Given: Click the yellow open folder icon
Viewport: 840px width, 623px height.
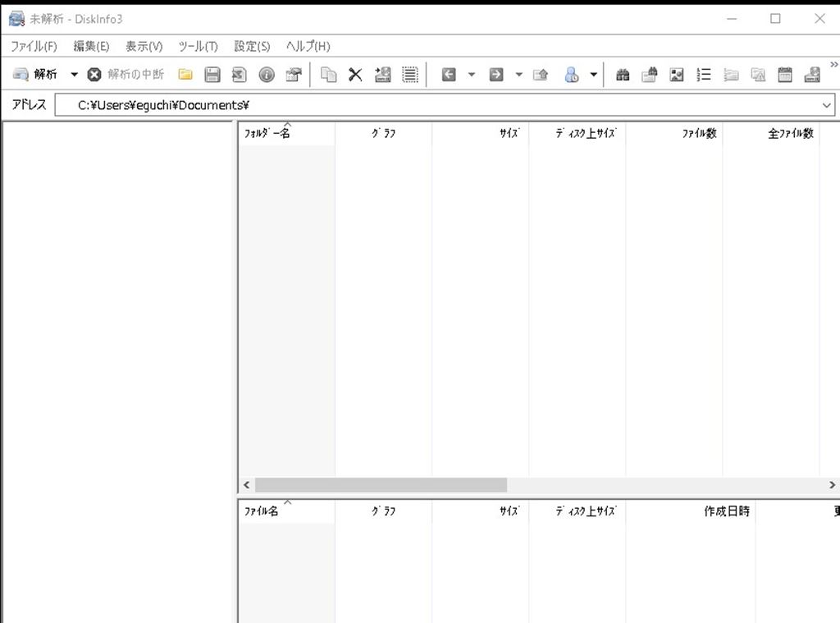Looking at the screenshot, I should [185, 75].
